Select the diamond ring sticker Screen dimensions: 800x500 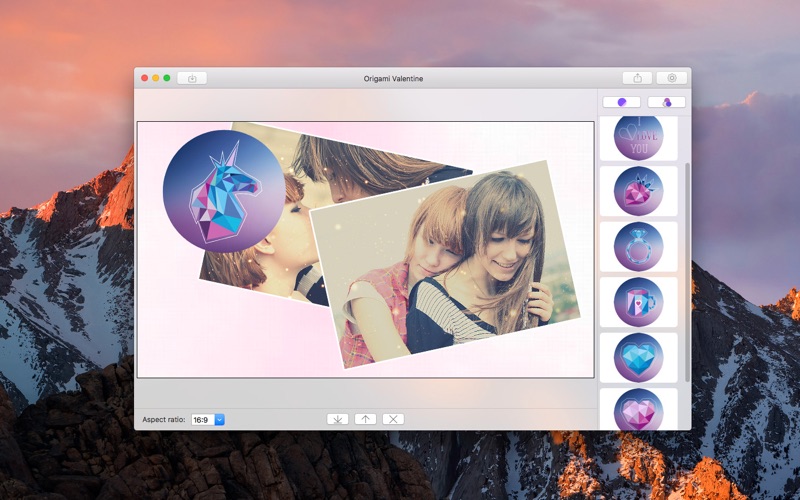coord(638,246)
